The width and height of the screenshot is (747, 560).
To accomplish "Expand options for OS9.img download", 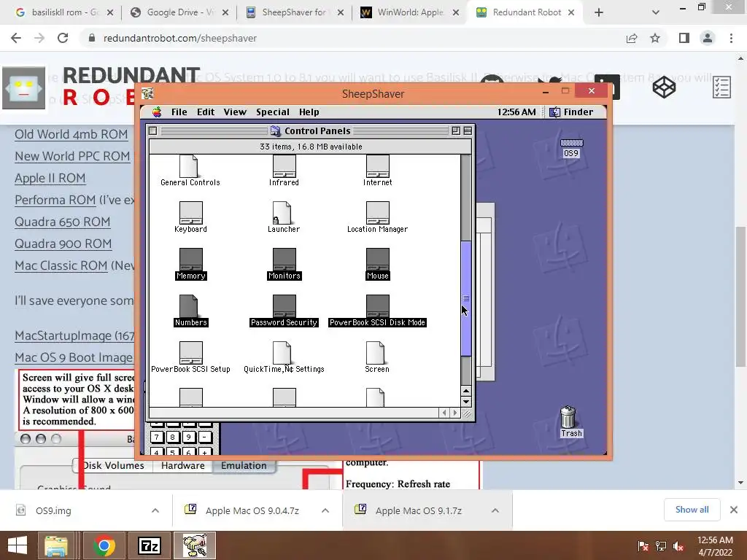I will [155, 510].
